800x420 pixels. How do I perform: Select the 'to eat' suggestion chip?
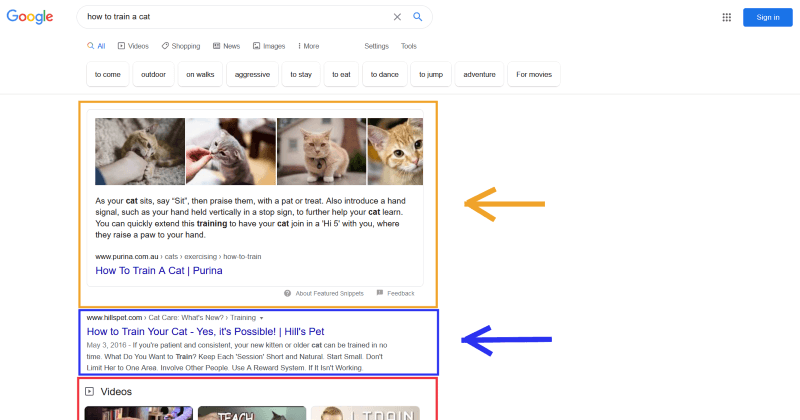(341, 75)
